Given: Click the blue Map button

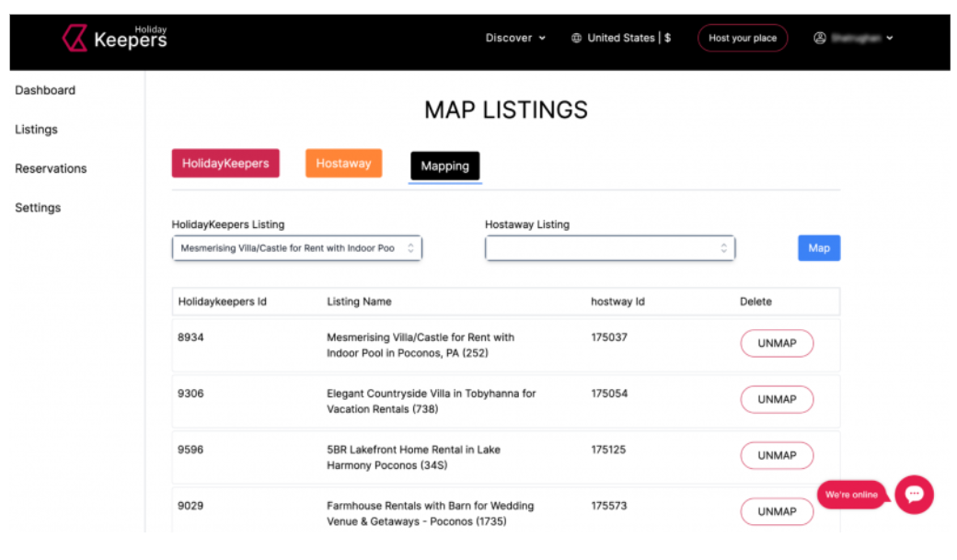Looking at the screenshot, I should [819, 248].
